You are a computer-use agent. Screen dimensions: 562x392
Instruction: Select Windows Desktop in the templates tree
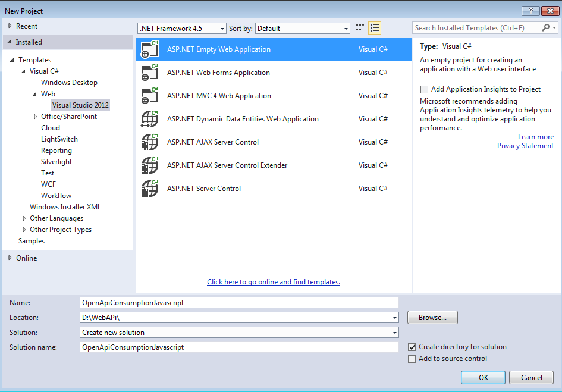69,83
